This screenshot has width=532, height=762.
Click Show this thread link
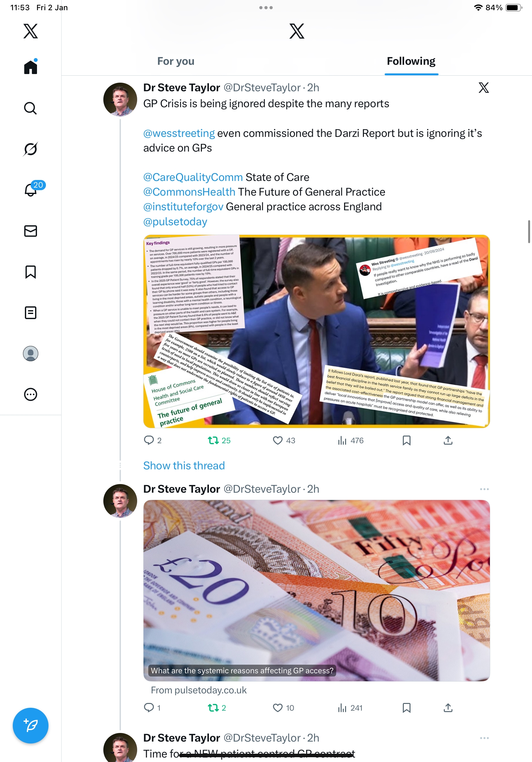point(184,466)
